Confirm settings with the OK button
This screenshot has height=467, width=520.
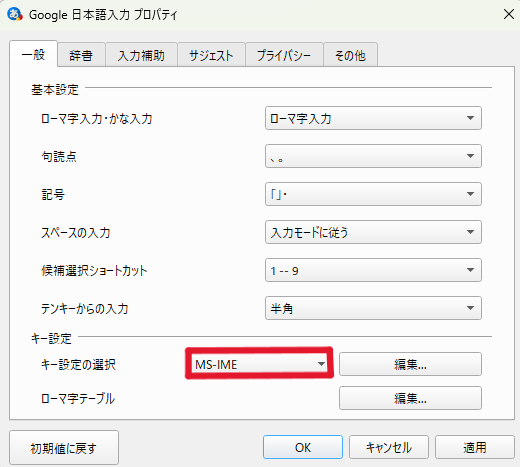(x=303, y=447)
